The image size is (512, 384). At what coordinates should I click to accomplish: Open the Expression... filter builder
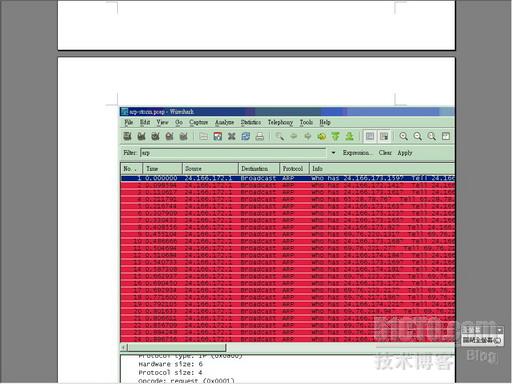(358, 153)
